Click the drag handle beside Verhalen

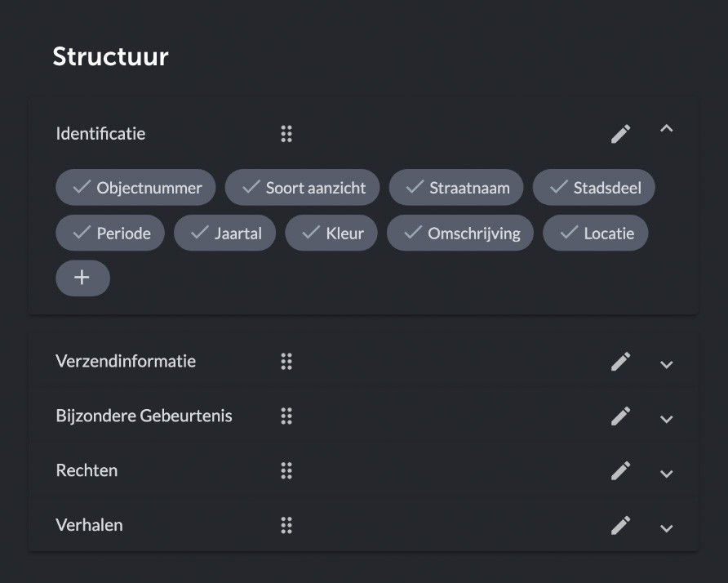[x=286, y=525]
